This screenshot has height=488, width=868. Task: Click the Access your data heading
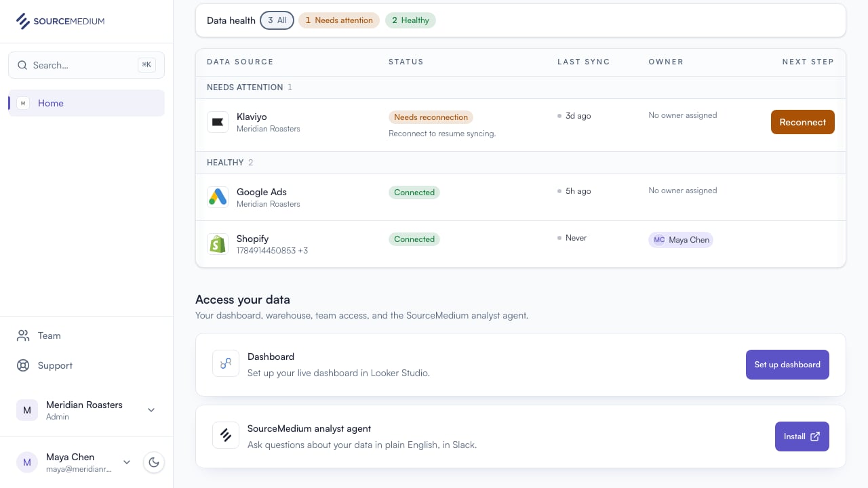click(x=243, y=300)
